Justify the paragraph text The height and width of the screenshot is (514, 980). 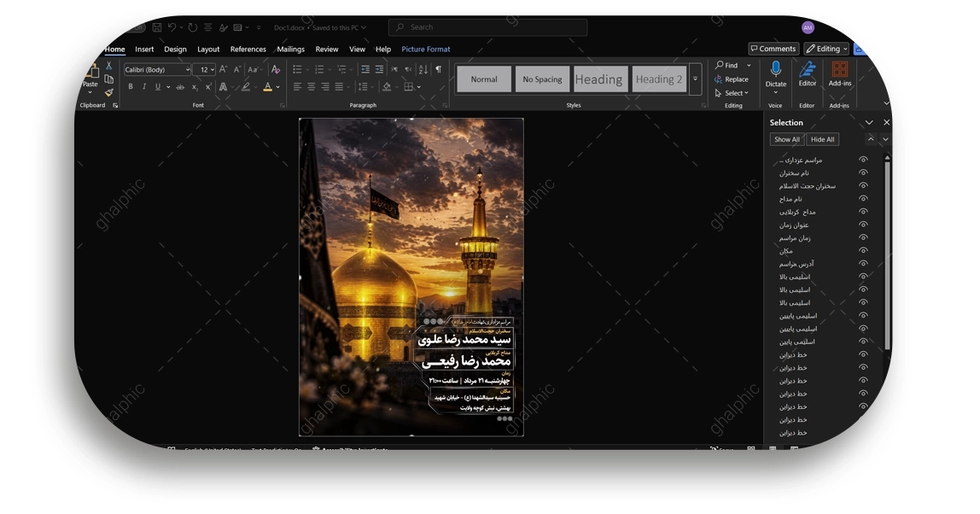339,87
